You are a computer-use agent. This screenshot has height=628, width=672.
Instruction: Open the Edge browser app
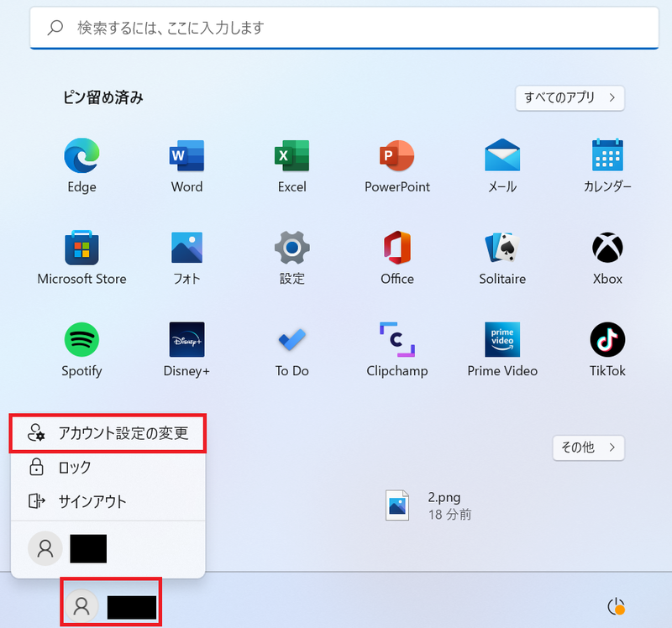[x=81, y=165]
